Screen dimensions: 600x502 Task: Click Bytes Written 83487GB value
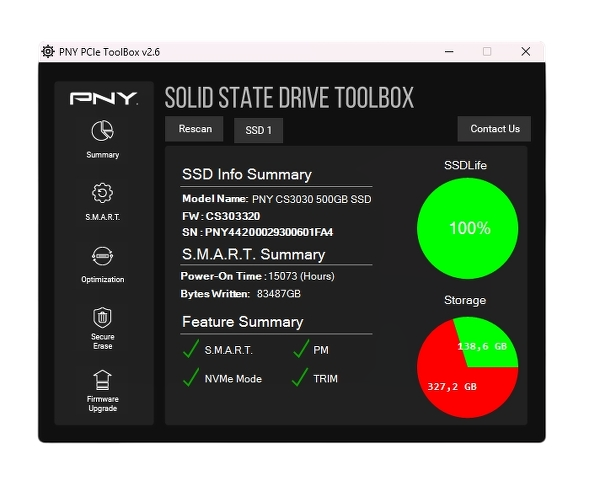coord(279,294)
